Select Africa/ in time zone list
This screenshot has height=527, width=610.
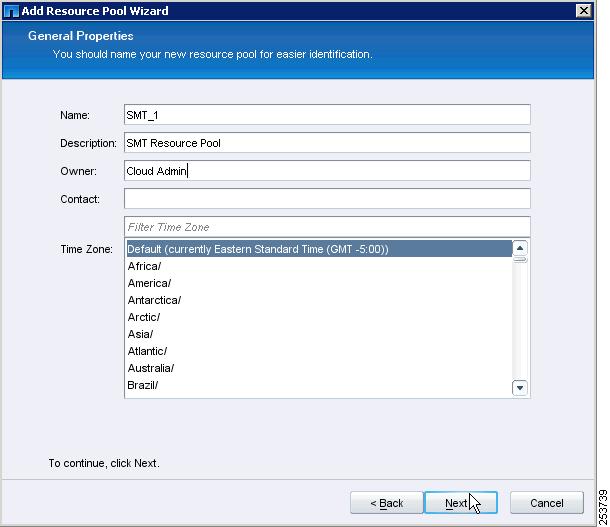(x=319, y=266)
